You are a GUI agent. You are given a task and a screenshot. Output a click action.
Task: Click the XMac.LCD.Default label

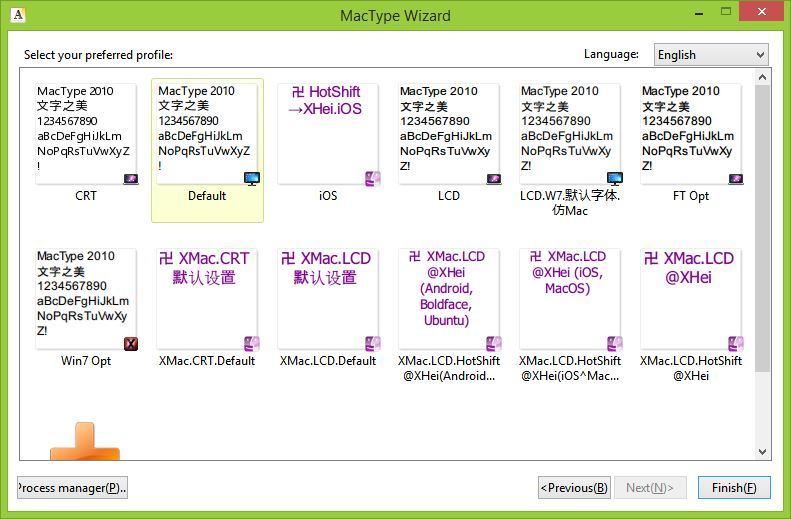pyautogui.click(x=328, y=361)
